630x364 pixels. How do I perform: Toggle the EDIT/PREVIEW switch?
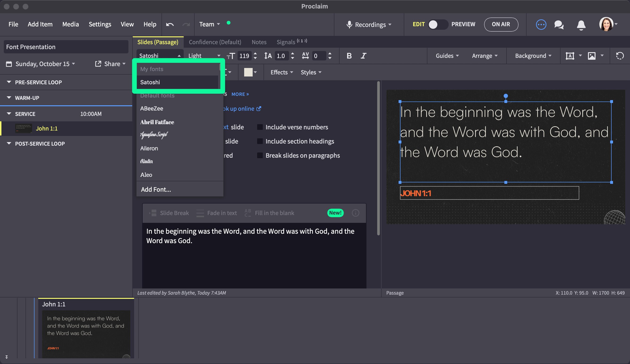pyautogui.click(x=438, y=25)
